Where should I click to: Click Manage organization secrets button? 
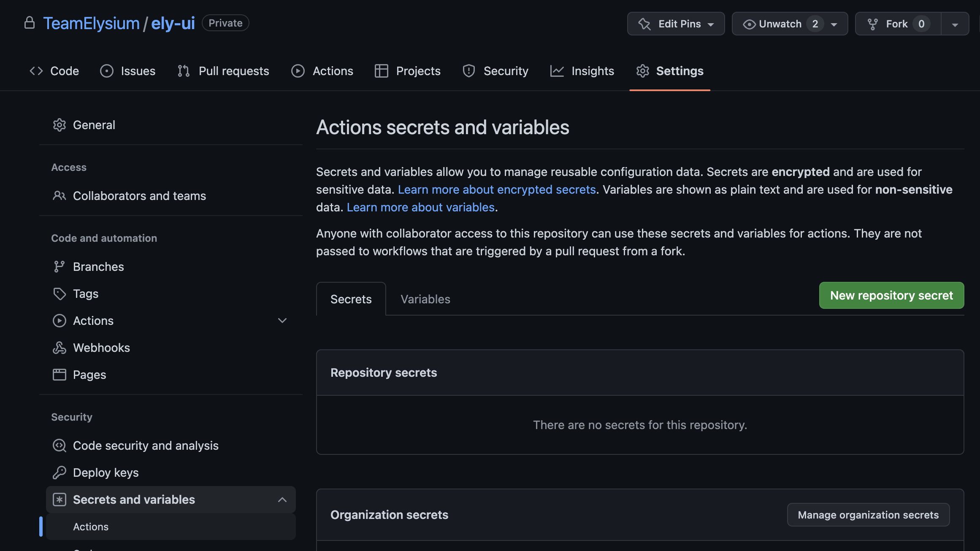[x=869, y=515]
